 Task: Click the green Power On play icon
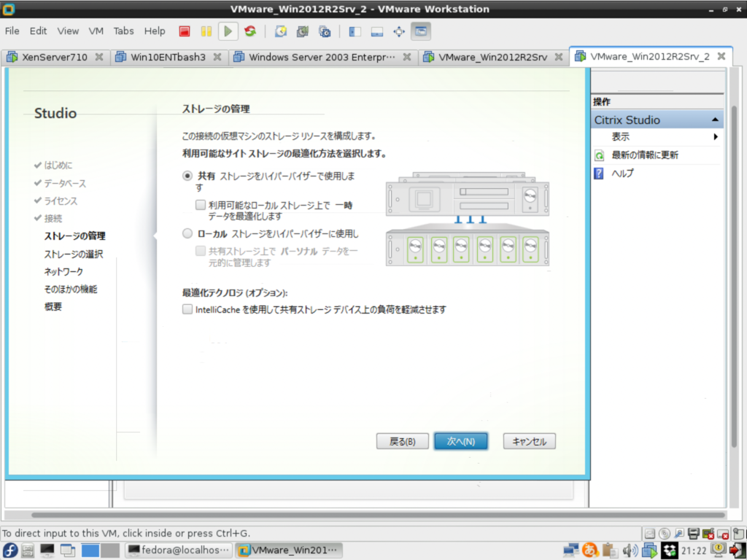(228, 31)
